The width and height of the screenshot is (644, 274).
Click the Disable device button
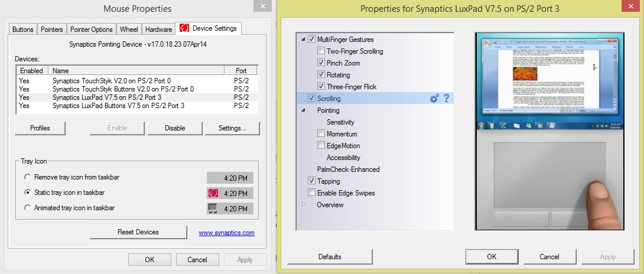click(175, 128)
